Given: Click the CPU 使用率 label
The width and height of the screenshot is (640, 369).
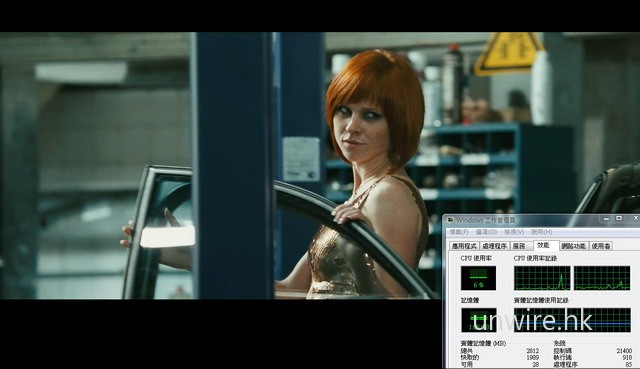Looking at the screenshot, I should (x=476, y=258).
